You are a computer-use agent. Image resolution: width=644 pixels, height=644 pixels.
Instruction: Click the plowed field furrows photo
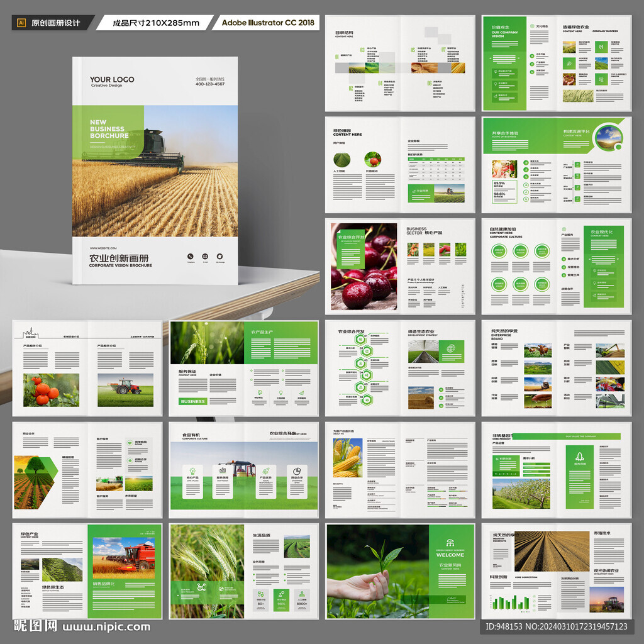(x=552, y=551)
